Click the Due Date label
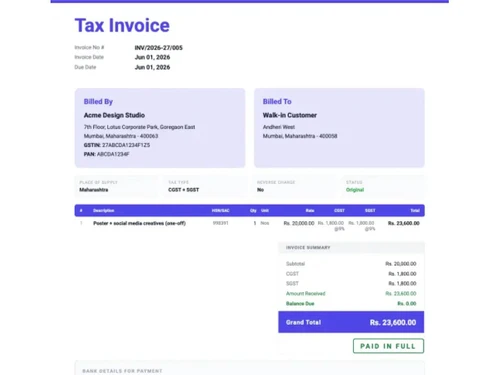500x375 pixels. tap(85, 67)
